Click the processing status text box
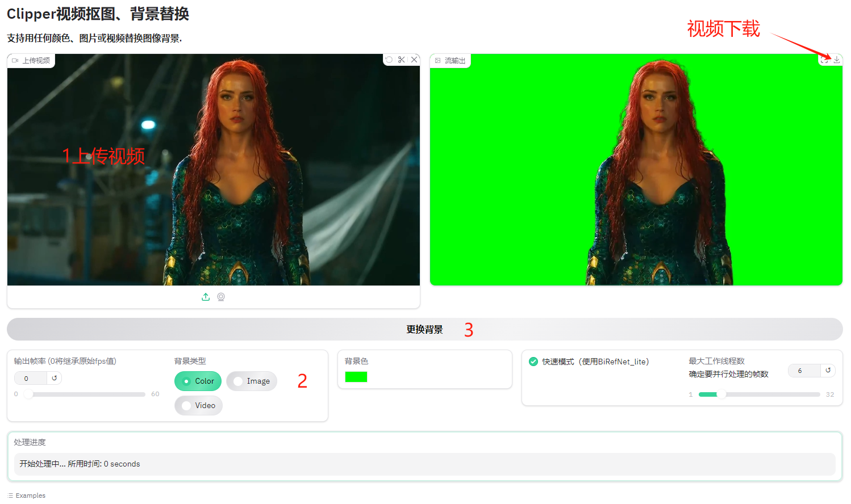 [x=424, y=464]
